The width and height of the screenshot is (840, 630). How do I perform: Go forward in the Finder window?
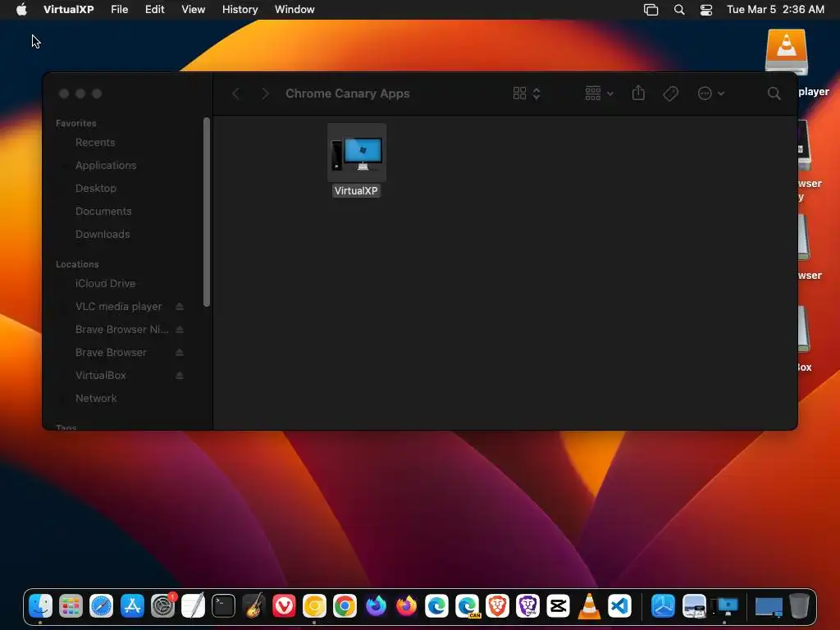(x=265, y=94)
